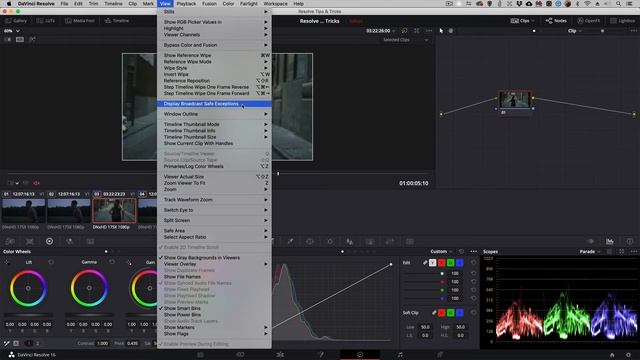This screenshot has width=640, height=360.
Task: Open the Color menu in menu bar
Action: tap(228, 4)
